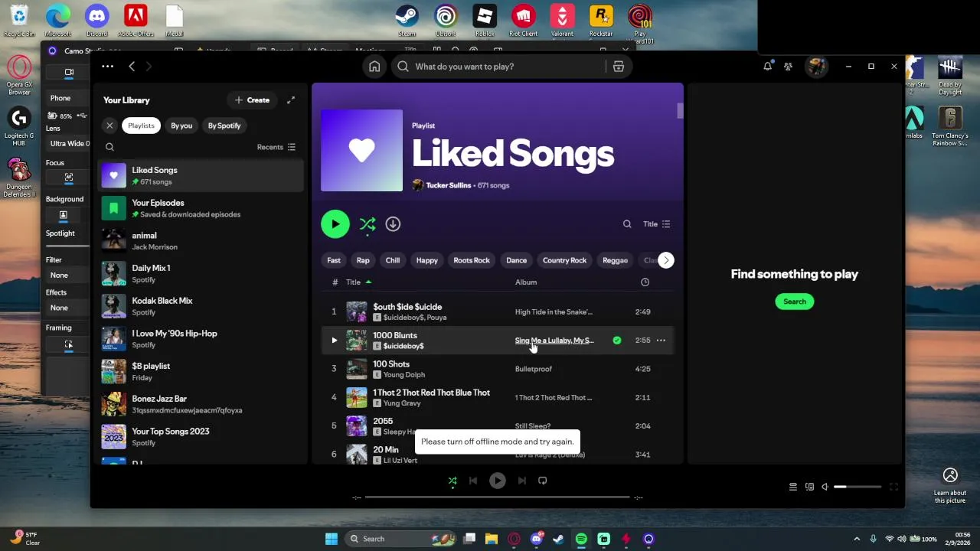Click the Liked Songs heart cover art
This screenshot has width=980, height=551.
coord(361,151)
